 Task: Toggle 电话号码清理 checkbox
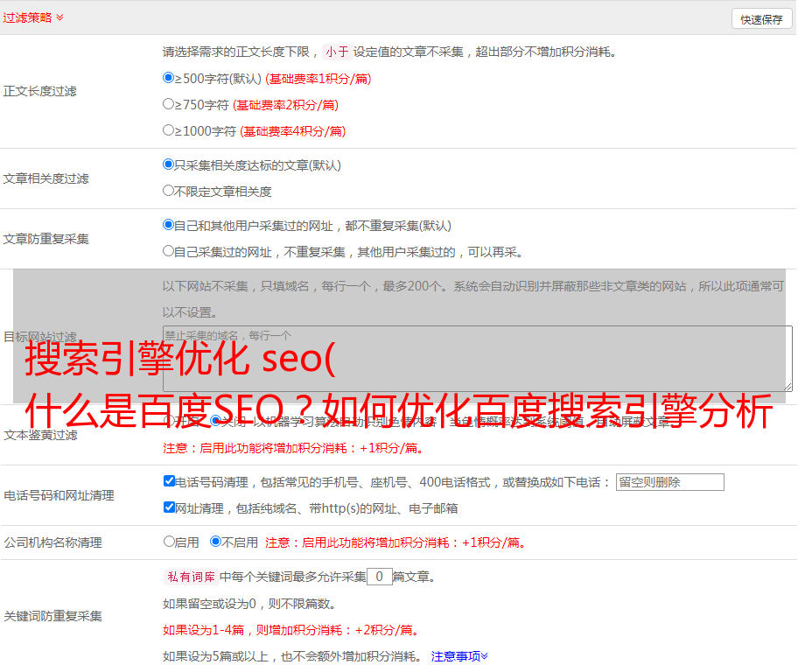[x=169, y=481]
